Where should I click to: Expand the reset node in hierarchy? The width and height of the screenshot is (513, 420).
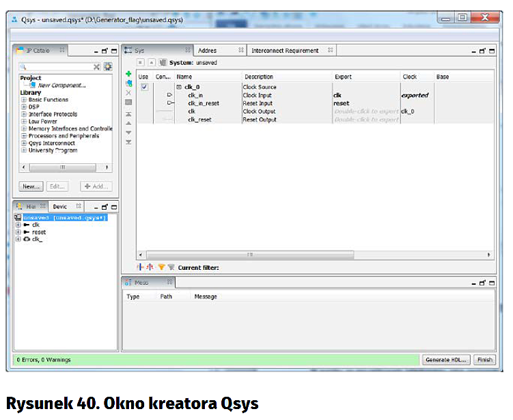(18, 232)
